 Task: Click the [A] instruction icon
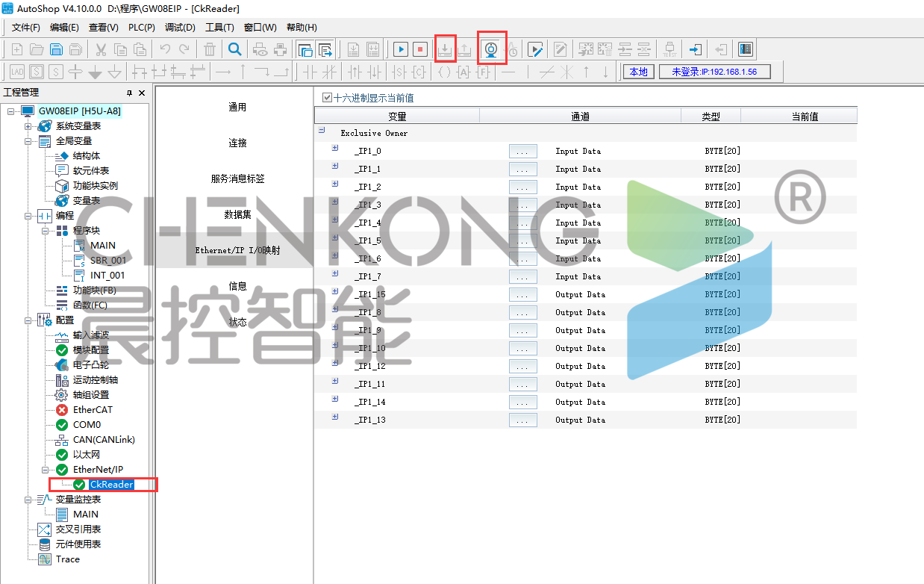click(463, 72)
